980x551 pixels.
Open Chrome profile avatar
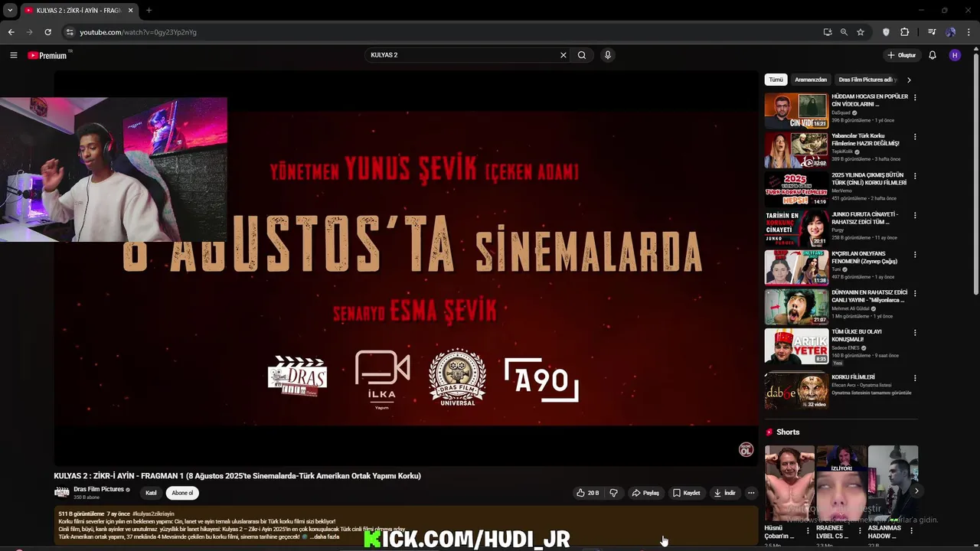pyautogui.click(x=950, y=32)
